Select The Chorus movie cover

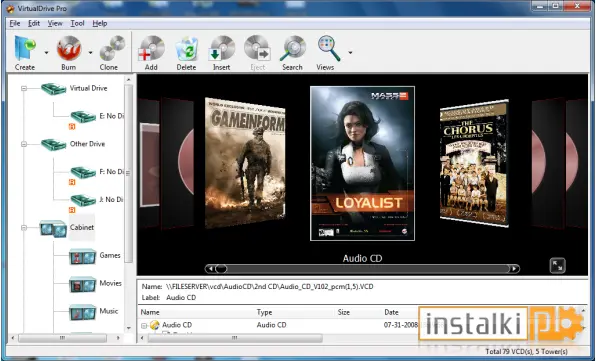474,163
